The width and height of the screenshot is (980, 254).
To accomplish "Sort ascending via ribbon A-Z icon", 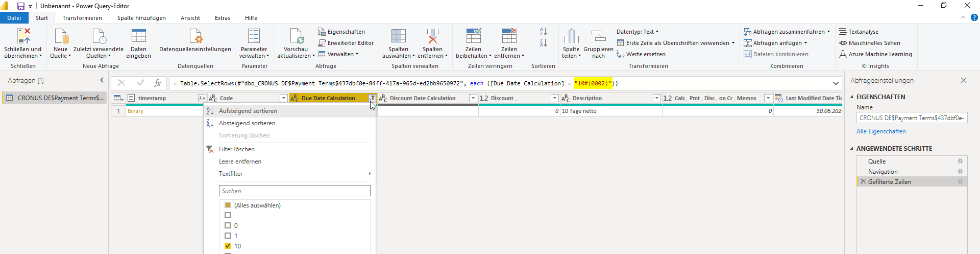I will 543,32.
